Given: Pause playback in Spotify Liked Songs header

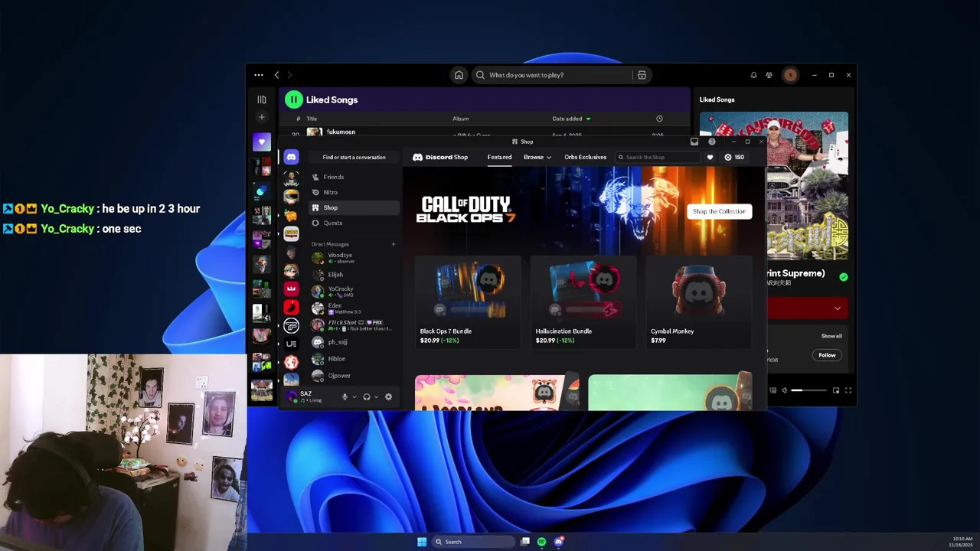Looking at the screenshot, I should coord(293,99).
